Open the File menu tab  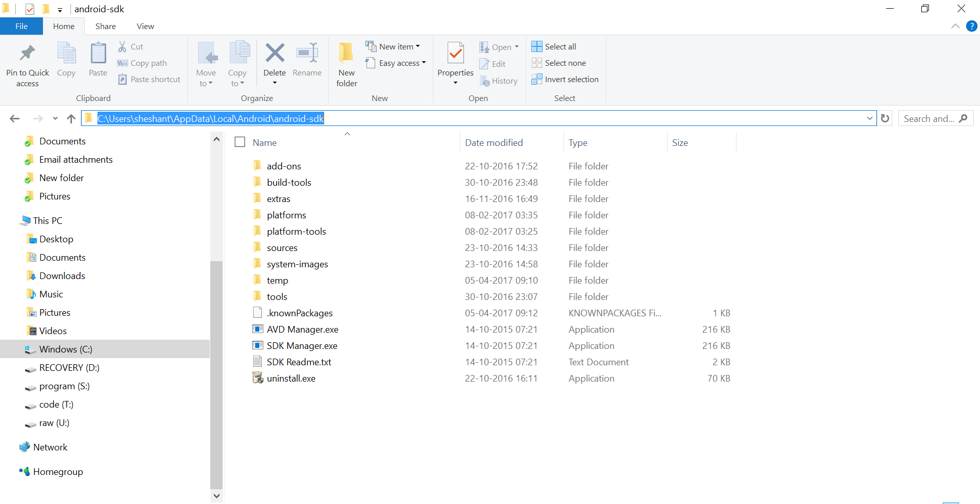click(x=21, y=27)
